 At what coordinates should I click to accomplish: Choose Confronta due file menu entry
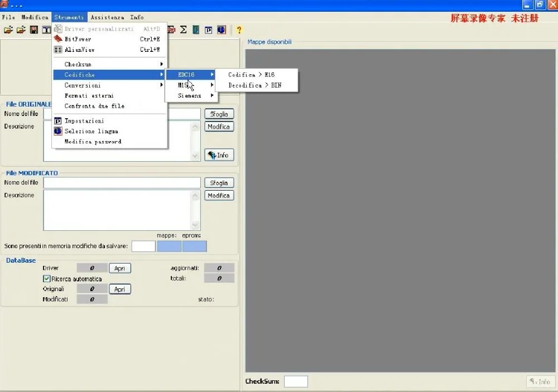[x=109, y=106]
